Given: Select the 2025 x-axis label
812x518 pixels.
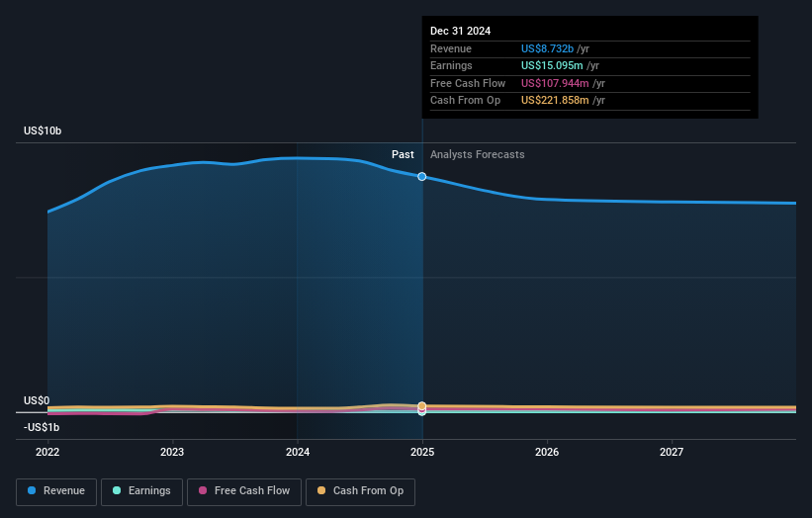Looking at the screenshot, I should [x=422, y=452].
